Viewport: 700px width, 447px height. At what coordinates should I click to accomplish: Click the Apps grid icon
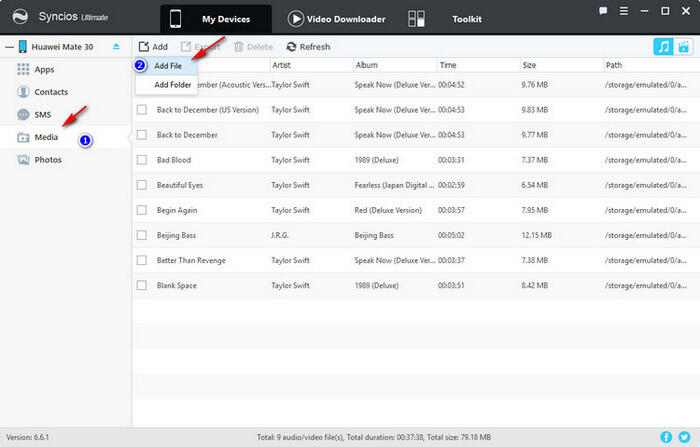pos(23,69)
